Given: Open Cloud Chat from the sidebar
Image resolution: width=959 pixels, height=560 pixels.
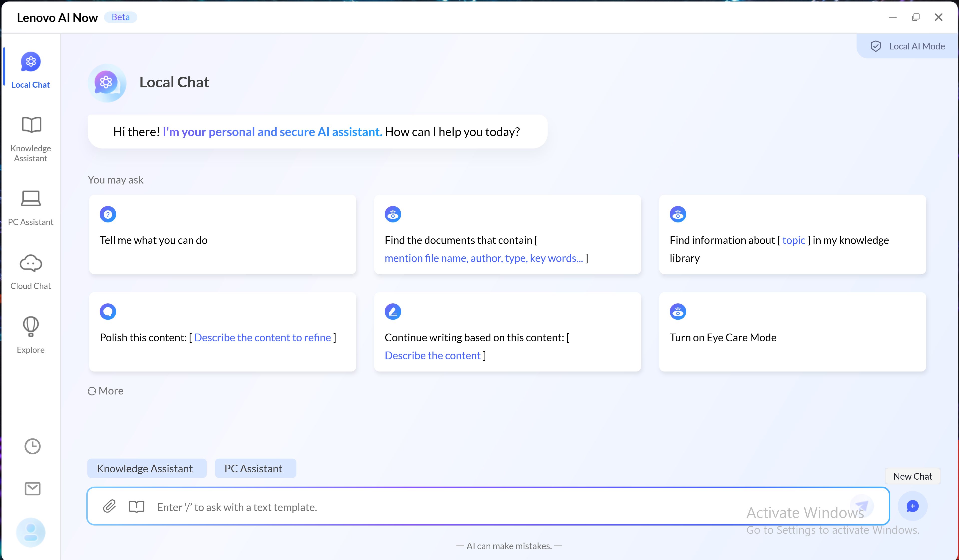Looking at the screenshot, I should [31, 272].
